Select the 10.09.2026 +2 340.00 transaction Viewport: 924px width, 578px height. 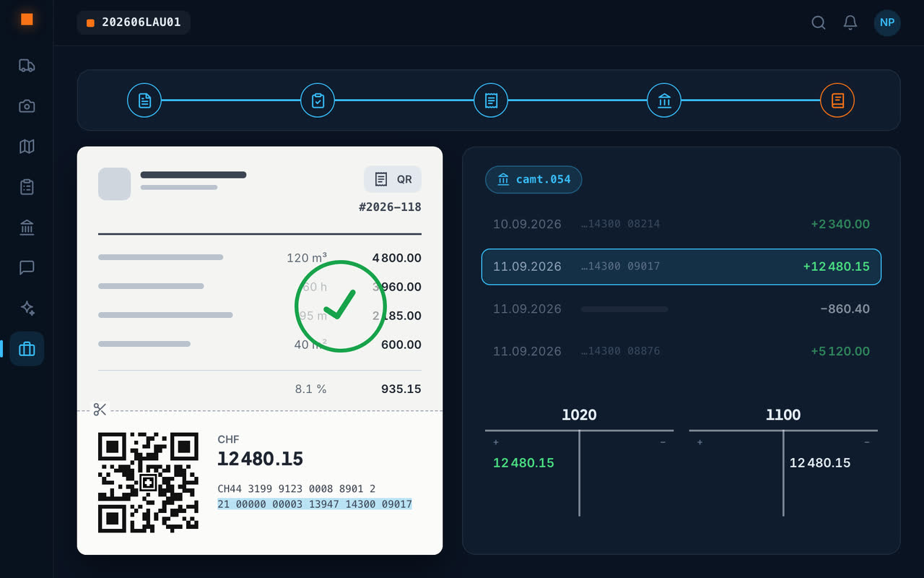[x=681, y=224]
